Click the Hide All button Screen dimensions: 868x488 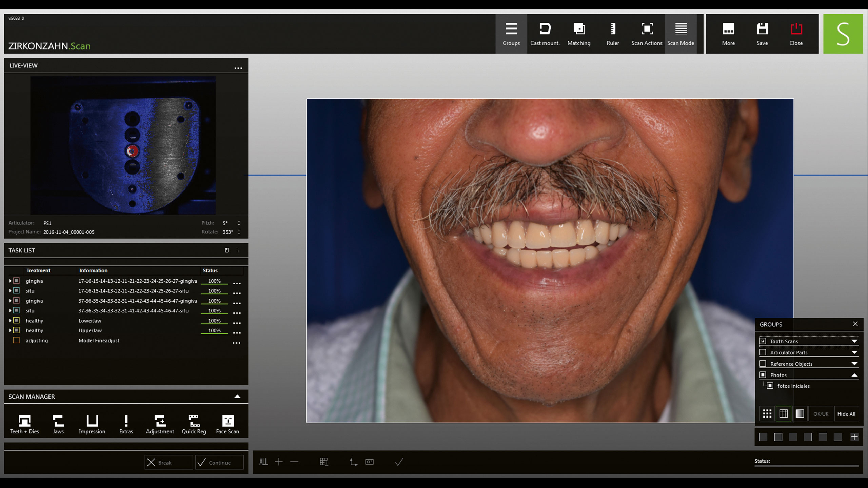846,414
